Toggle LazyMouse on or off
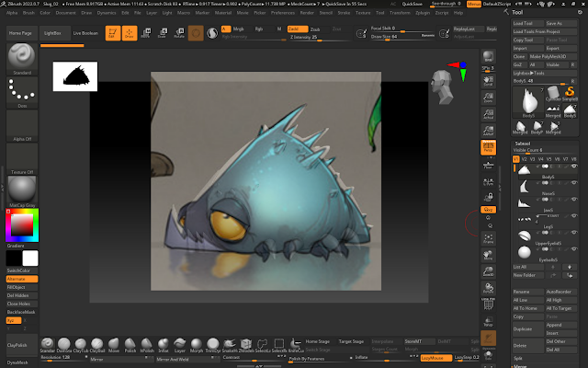Screen dimensions: 588x368 (436, 358)
